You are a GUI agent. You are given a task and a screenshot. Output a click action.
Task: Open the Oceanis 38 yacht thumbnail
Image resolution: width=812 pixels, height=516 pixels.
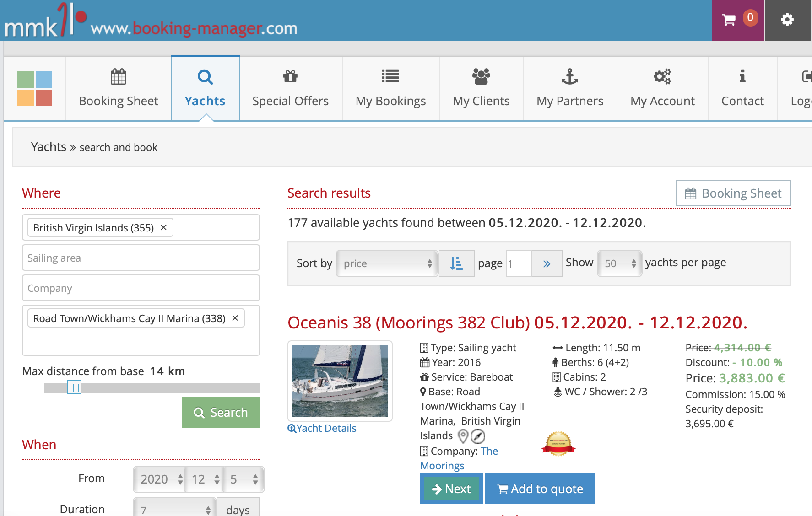click(340, 381)
